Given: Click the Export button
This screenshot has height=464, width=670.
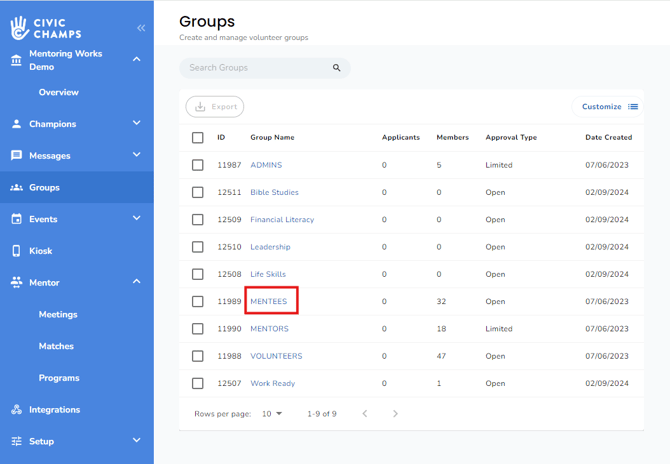Looking at the screenshot, I should point(215,106).
